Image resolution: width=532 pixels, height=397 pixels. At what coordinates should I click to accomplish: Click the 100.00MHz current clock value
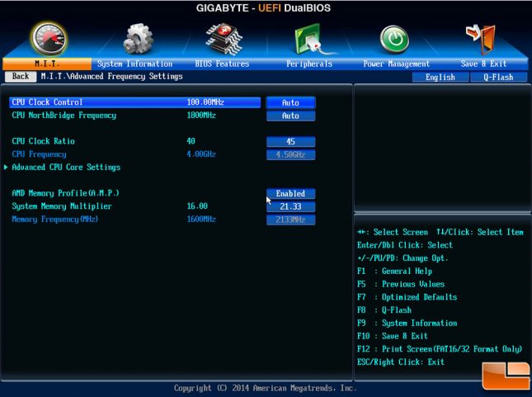[205, 102]
